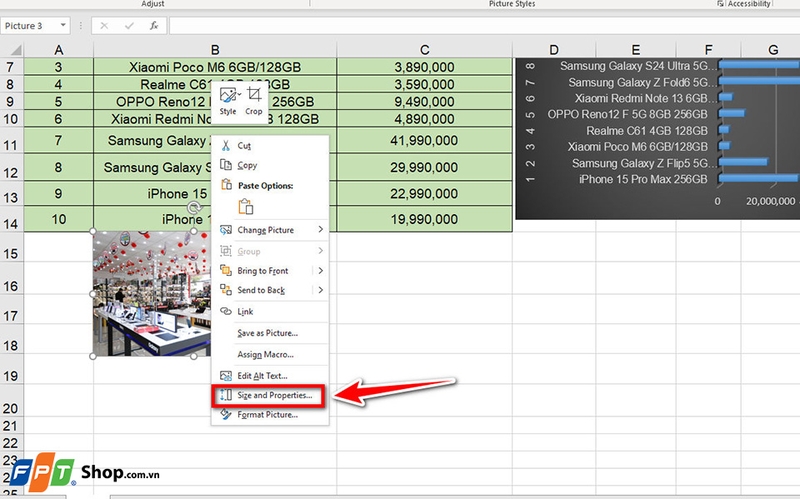Screen dimensions: 800x499
Task: Click the Change Picture icon
Action: [226, 230]
